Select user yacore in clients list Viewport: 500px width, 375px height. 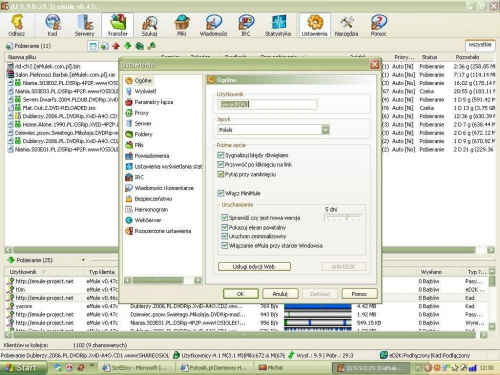coord(24,306)
